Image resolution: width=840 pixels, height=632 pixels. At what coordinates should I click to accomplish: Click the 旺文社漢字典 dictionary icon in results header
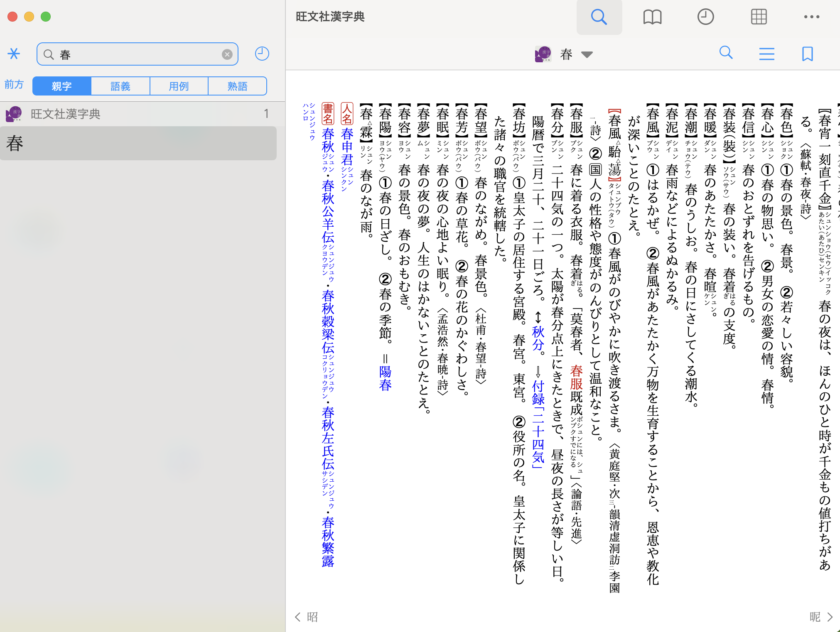(14, 114)
